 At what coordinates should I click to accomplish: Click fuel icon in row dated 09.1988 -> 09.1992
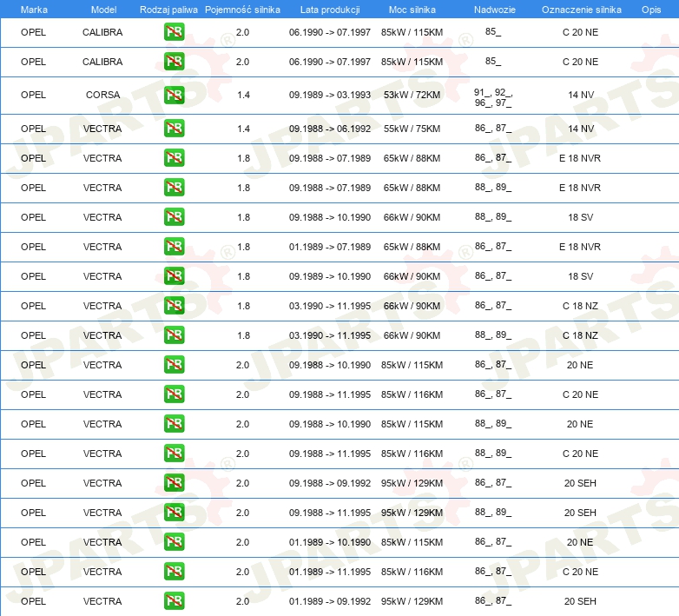[174, 482]
